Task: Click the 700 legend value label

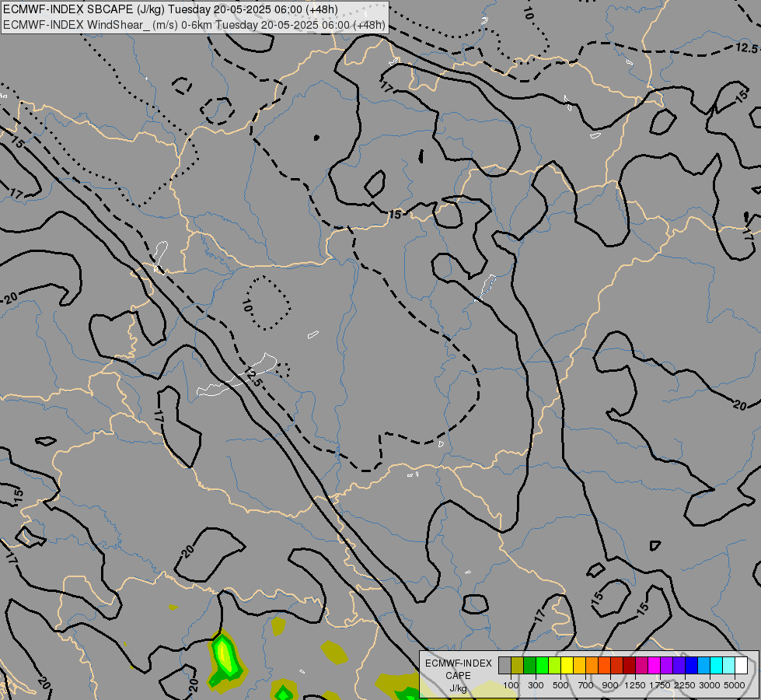Action: coord(586,685)
